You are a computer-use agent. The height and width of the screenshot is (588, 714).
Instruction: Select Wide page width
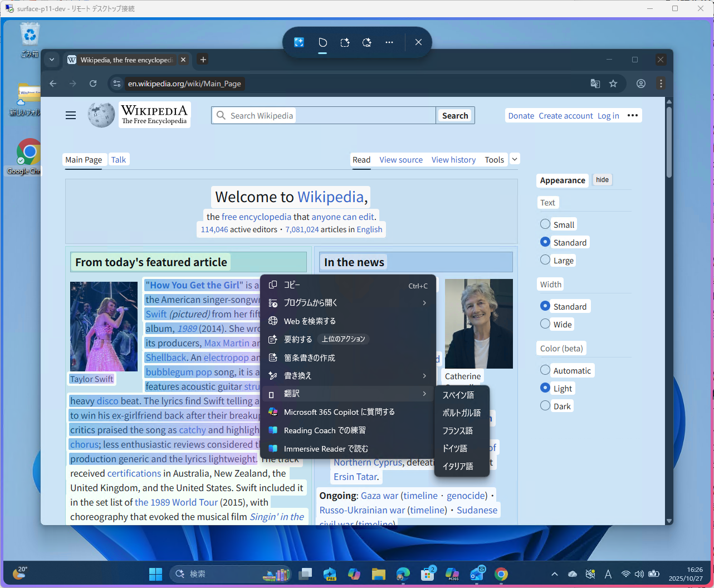pos(545,324)
